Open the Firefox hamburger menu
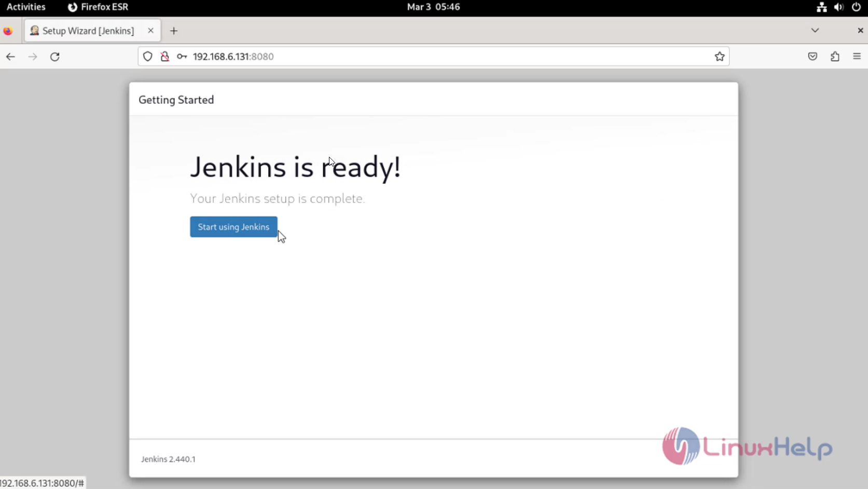 coord(857,57)
